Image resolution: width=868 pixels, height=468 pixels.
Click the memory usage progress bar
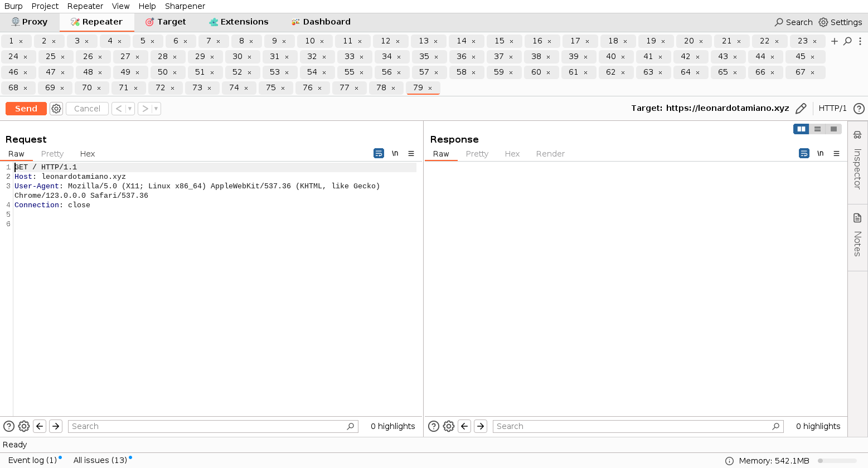[837, 461]
